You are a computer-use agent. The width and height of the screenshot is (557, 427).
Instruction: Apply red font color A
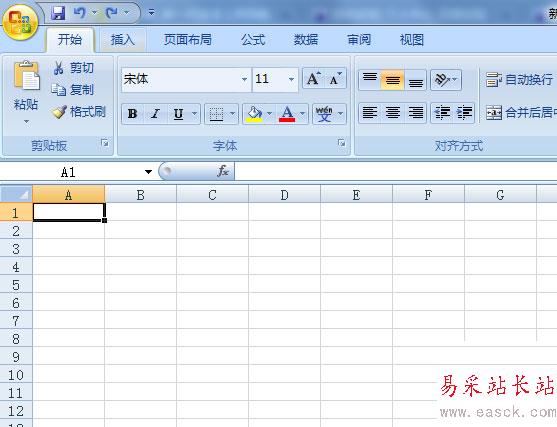(287, 114)
